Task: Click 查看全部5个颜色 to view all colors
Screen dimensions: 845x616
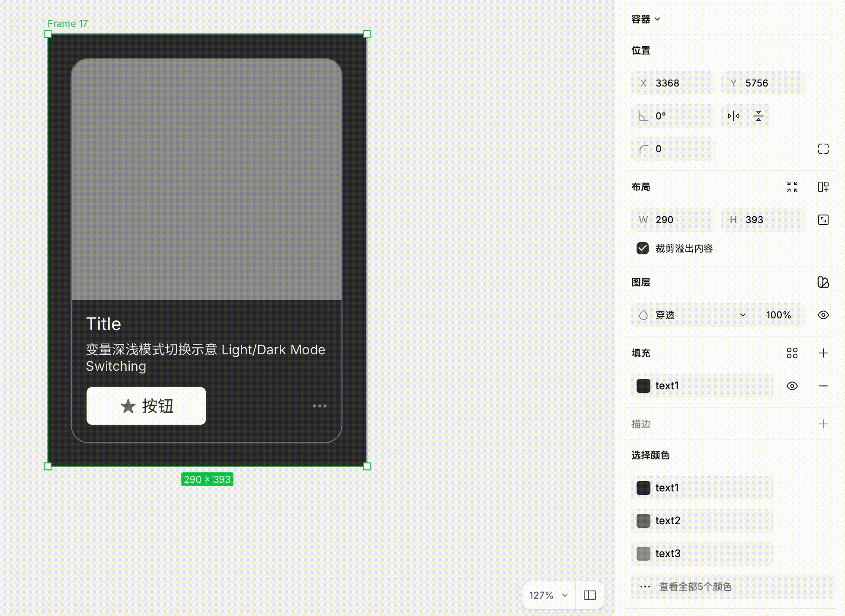Action: 733,587
